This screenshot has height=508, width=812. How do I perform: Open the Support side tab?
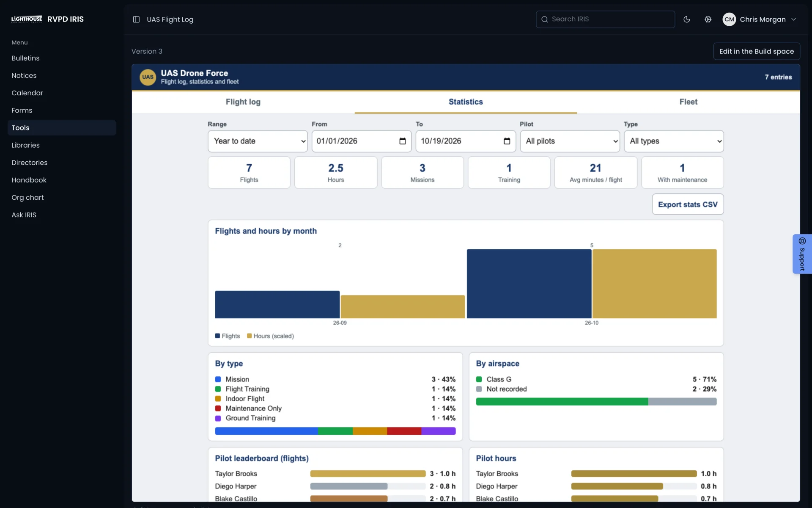click(802, 254)
